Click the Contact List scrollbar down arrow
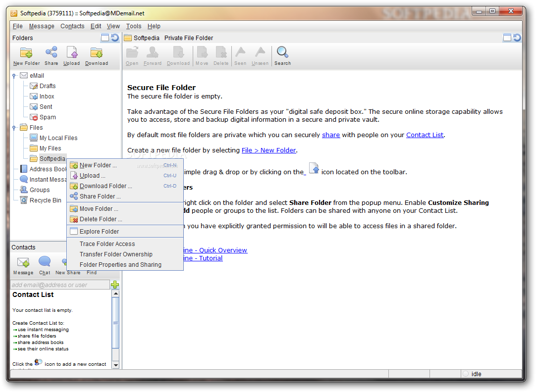The image size is (536, 392). pos(115,365)
